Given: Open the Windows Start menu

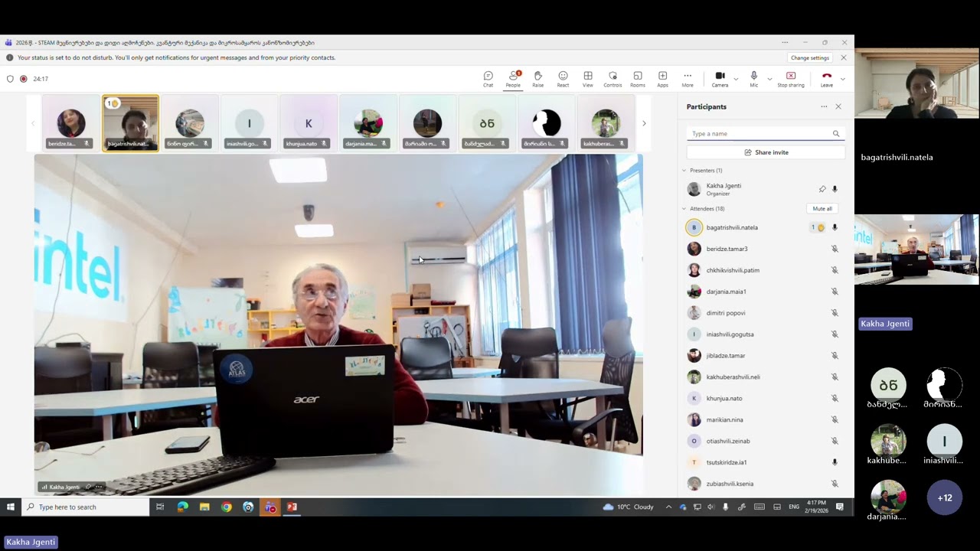Looking at the screenshot, I should (11, 507).
